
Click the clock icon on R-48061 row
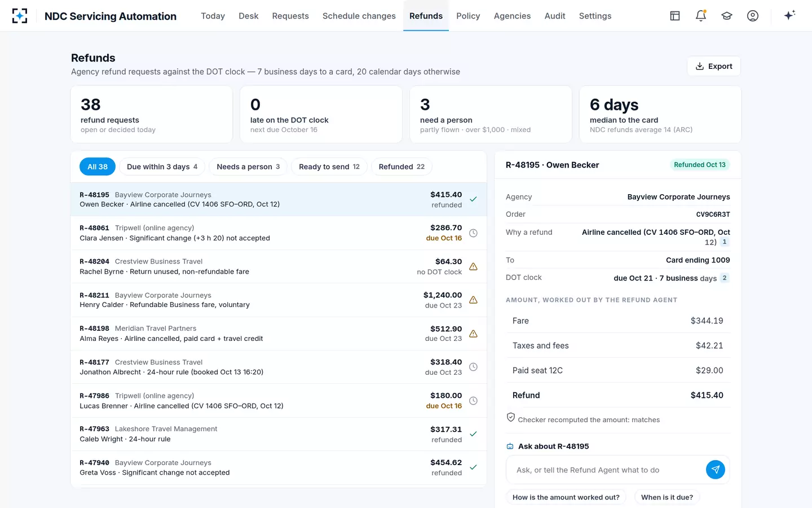point(474,233)
